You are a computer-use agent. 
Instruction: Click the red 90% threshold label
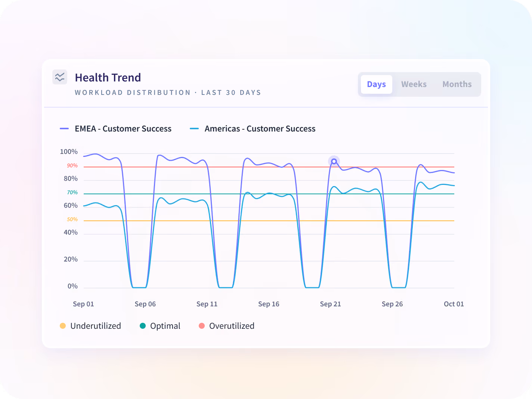72,166
